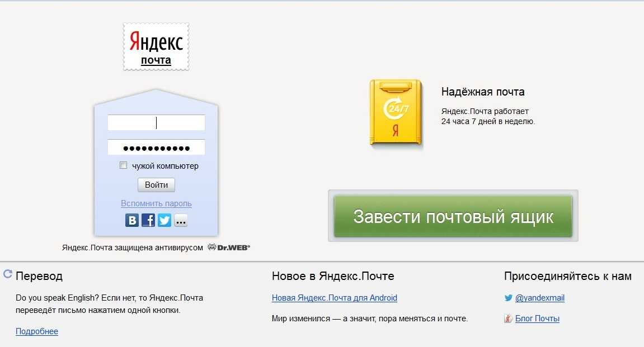644x347 pixels.
Task: Open the Подробнее link
Action: [x=37, y=331]
